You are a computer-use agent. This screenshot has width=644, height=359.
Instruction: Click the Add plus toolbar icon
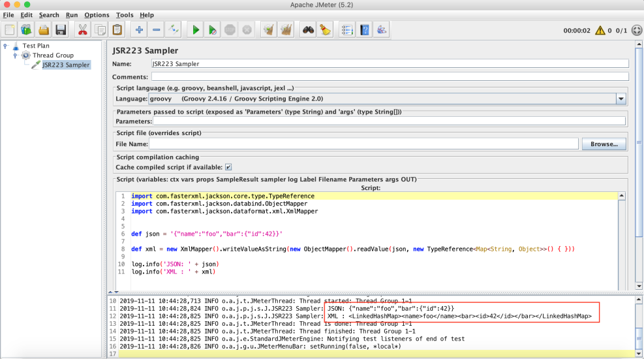[139, 29]
